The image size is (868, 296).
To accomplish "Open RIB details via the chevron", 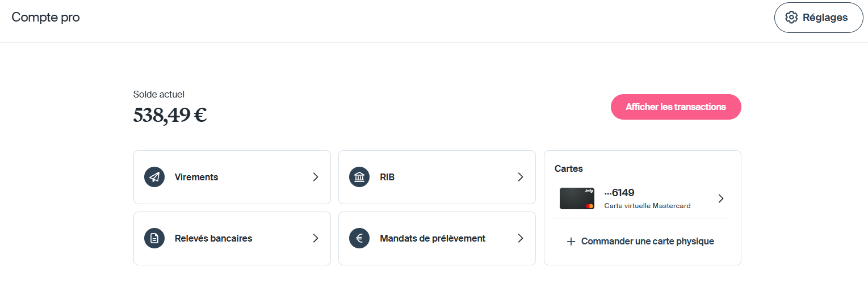I will pyautogui.click(x=521, y=177).
